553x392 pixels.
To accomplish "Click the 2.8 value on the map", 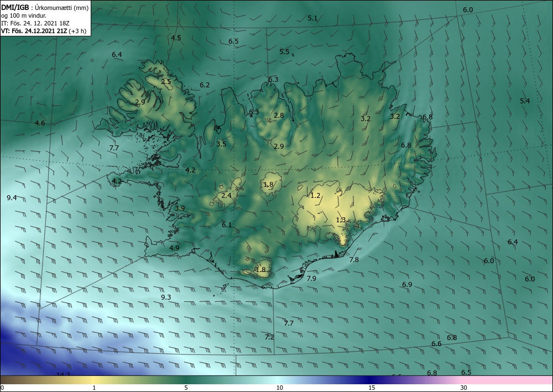I will (x=279, y=115).
